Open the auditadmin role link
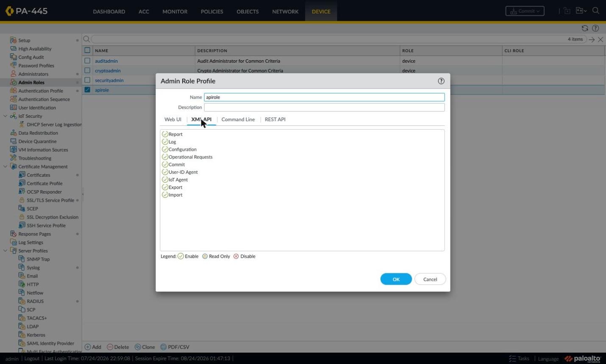Image resolution: width=606 pixels, height=364 pixels. [106, 61]
